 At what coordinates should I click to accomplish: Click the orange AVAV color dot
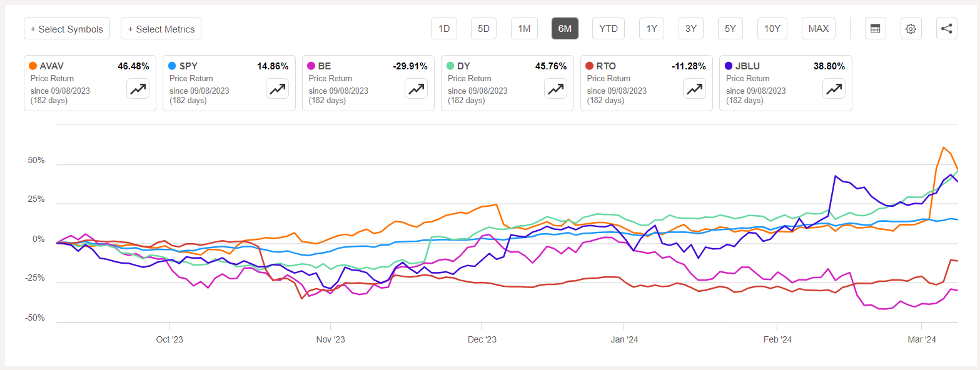point(33,65)
